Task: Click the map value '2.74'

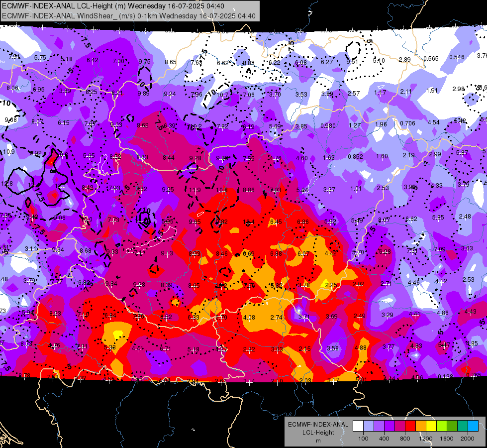Action: point(277,318)
